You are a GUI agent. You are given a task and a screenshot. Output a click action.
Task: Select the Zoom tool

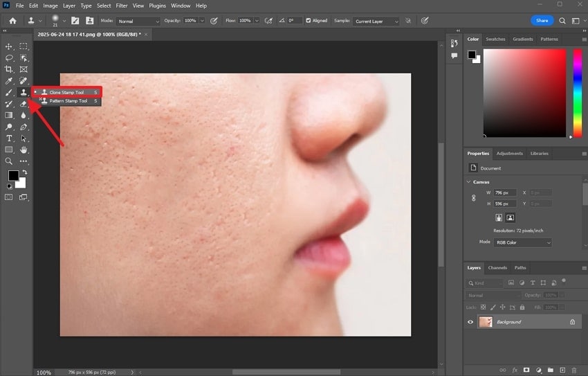[8, 161]
